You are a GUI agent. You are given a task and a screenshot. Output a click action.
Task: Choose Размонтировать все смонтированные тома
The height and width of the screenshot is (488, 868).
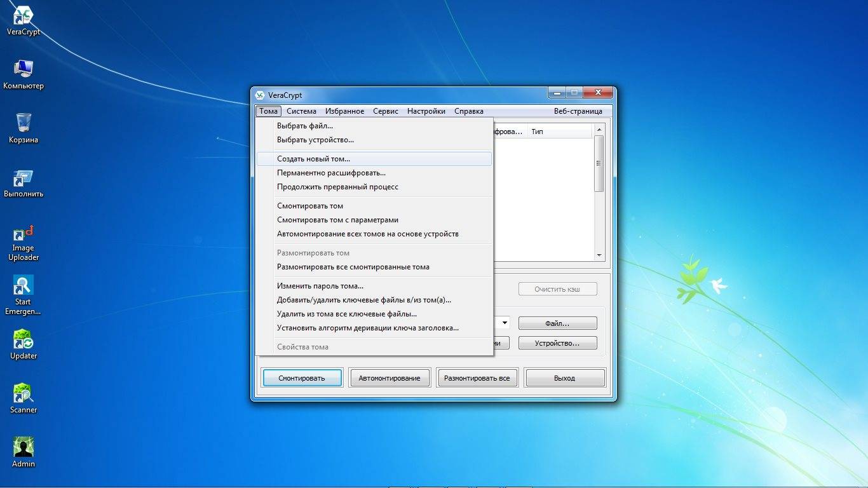coord(374,267)
